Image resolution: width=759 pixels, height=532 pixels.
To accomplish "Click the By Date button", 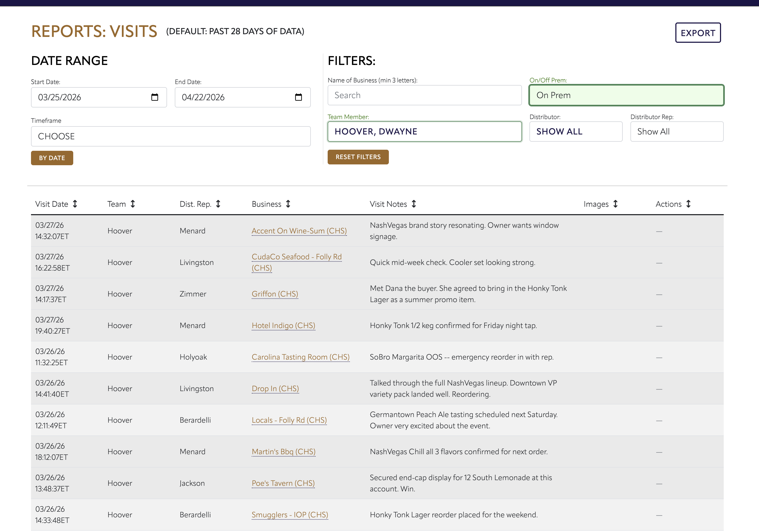I will click(52, 158).
